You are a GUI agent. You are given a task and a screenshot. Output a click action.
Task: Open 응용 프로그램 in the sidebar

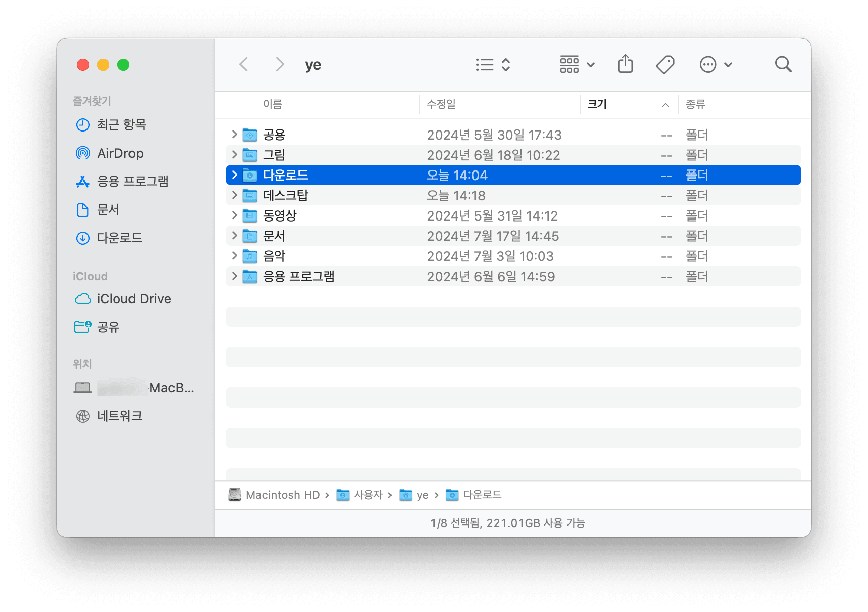click(122, 181)
